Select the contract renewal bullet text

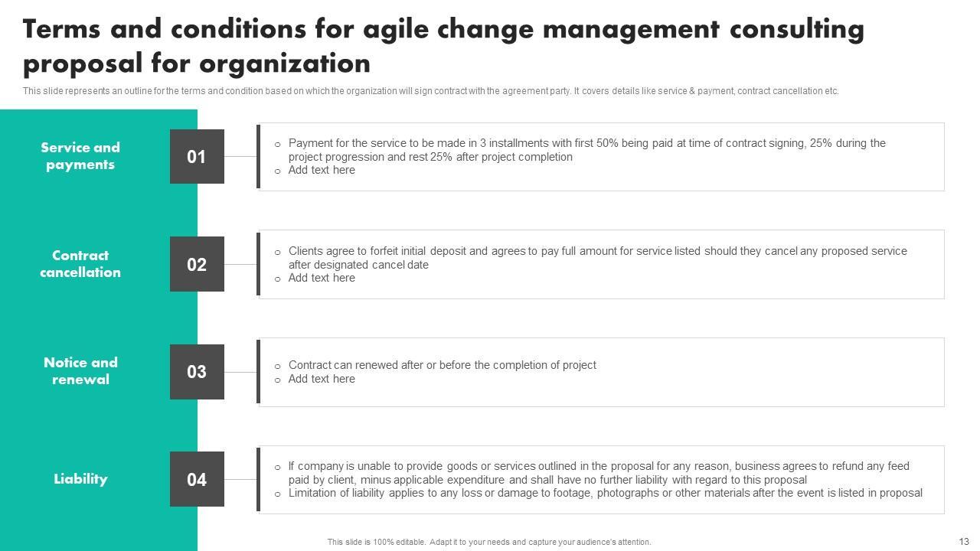[442, 366]
